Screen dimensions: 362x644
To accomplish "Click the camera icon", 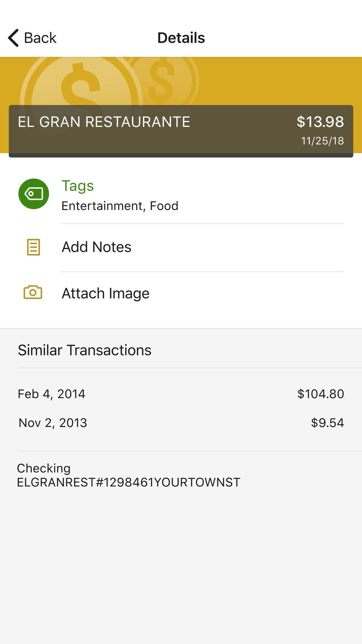I will pyautogui.click(x=33, y=292).
